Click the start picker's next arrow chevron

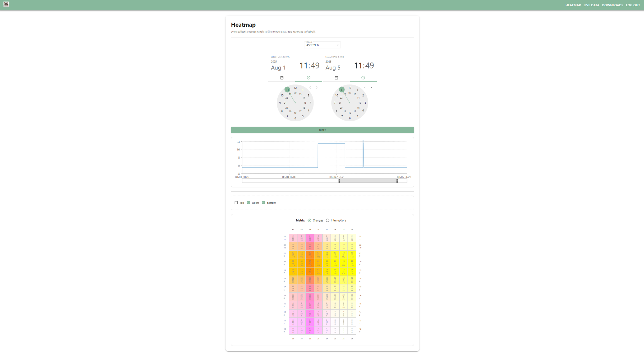click(317, 88)
